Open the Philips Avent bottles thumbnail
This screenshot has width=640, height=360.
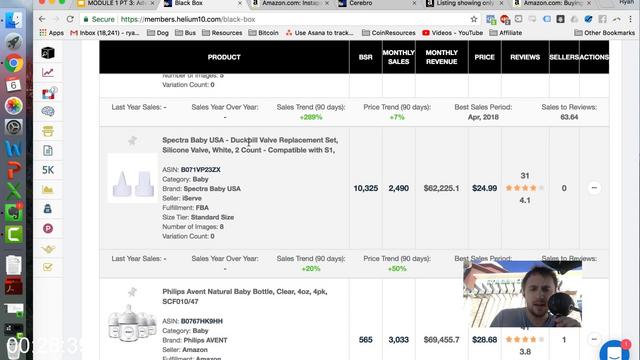tap(132, 323)
